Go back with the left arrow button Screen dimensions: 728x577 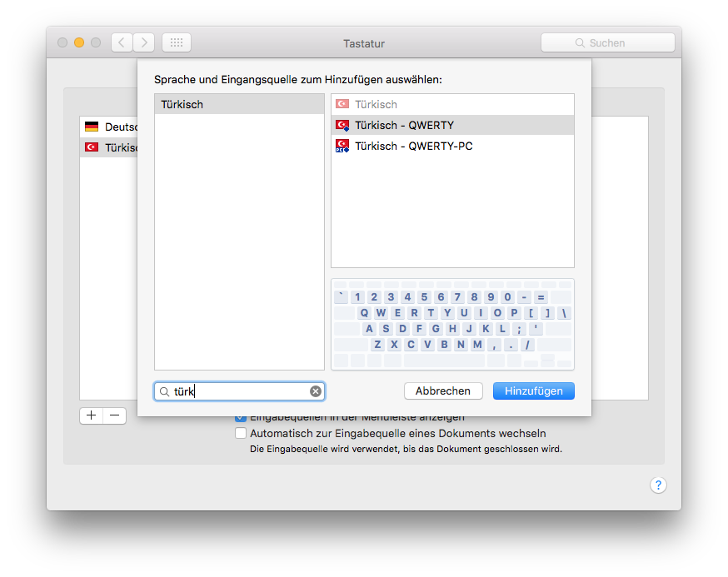coord(122,42)
